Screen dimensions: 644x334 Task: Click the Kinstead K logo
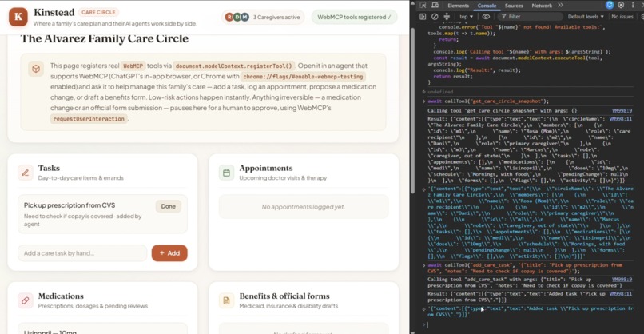click(18, 17)
